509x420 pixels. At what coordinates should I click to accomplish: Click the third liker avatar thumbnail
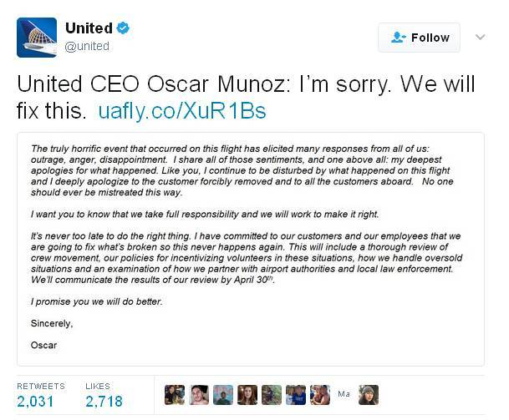pyautogui.click(x=223, y=395)
